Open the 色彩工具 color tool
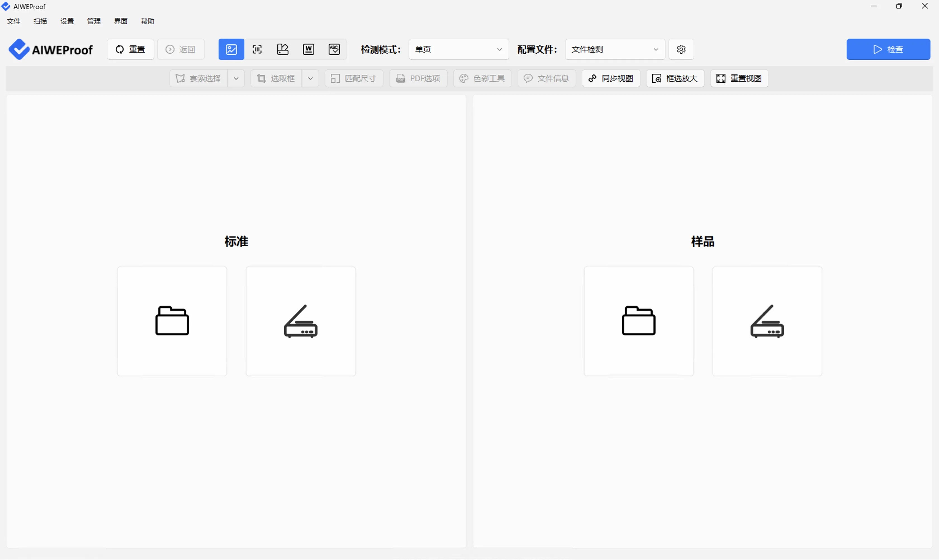This screenshot has width=939, height=560. pos(482,78)
